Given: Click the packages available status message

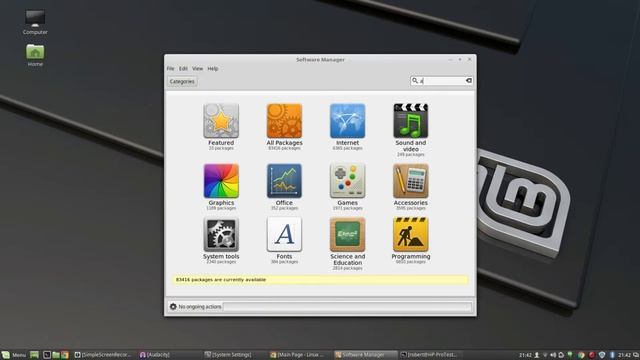Looking at the screenshot, I should pos(320,280).
